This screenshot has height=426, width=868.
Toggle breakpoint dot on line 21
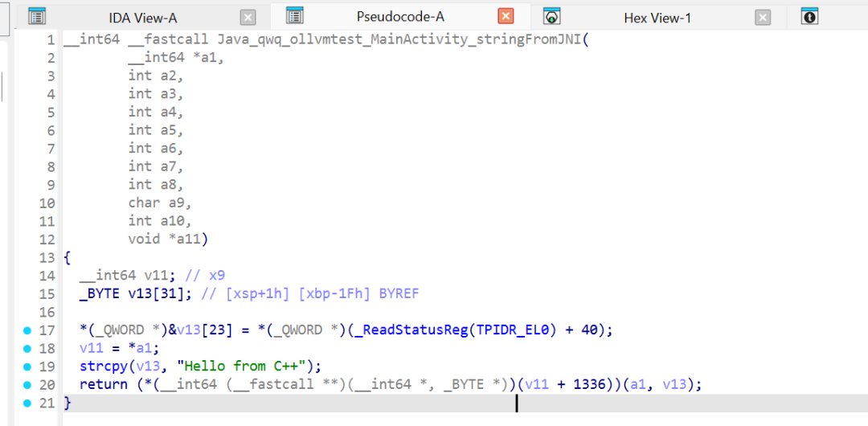(27, 403)
